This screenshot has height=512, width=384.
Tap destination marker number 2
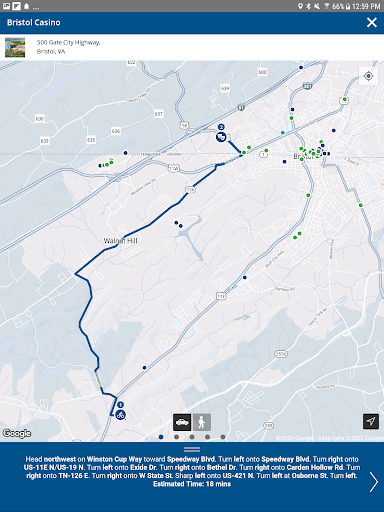coord(221,136)
